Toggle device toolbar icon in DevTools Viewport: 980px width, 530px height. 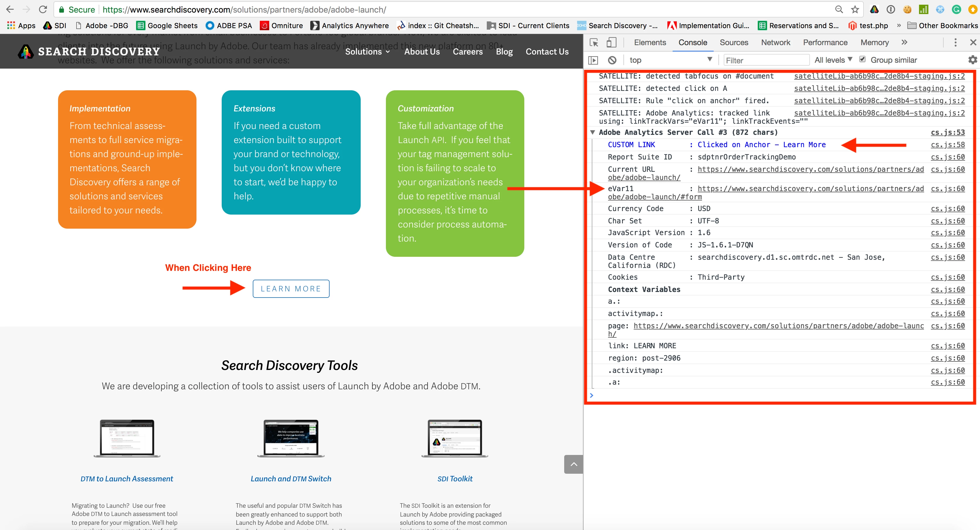(x=611, y=43)
